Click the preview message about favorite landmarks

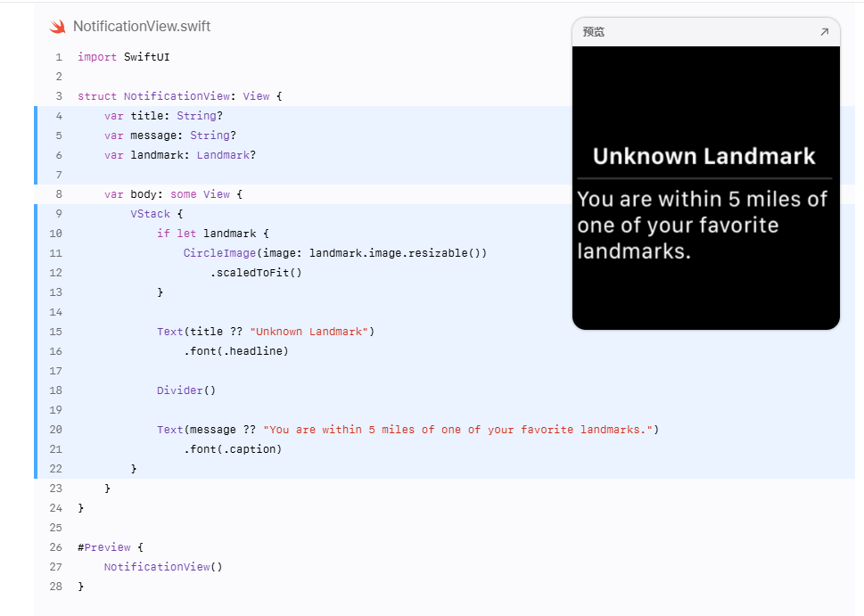coord(702,225)
